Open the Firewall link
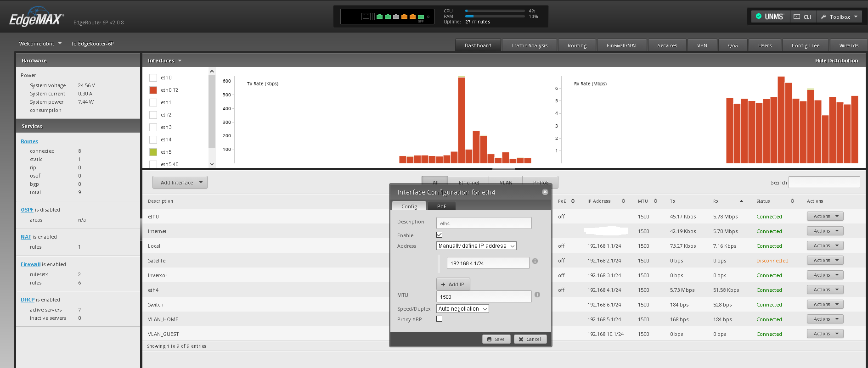This screenshot has width=868, height=368. pos(30,264)
